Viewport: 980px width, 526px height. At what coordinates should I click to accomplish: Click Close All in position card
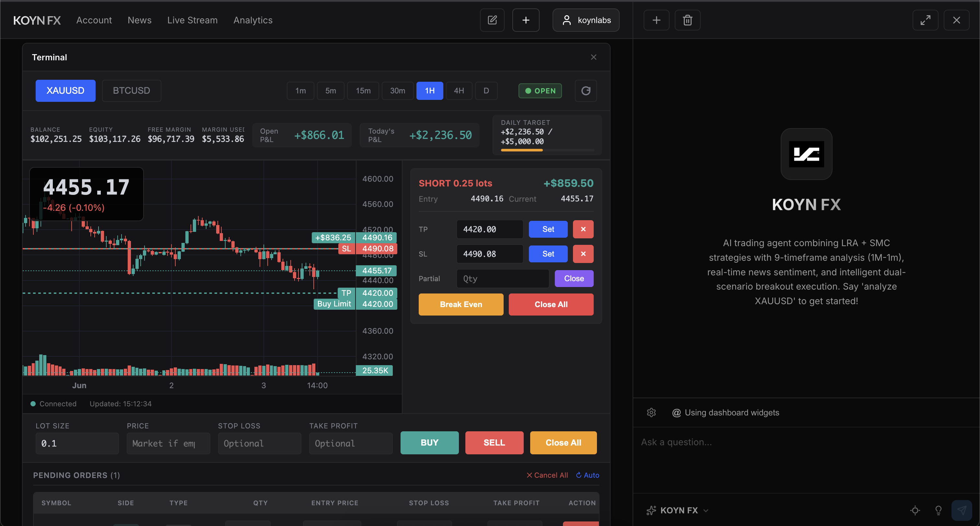coord(551,305)
